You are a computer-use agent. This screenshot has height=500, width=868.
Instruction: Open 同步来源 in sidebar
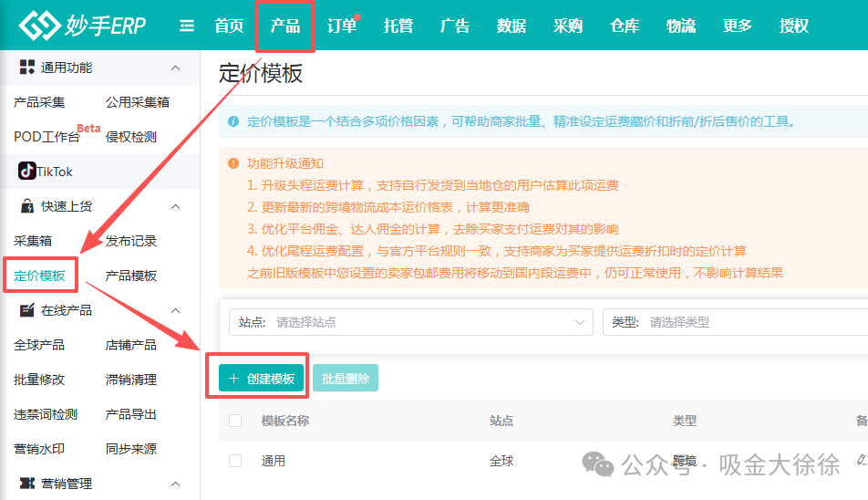click(131, 449)
